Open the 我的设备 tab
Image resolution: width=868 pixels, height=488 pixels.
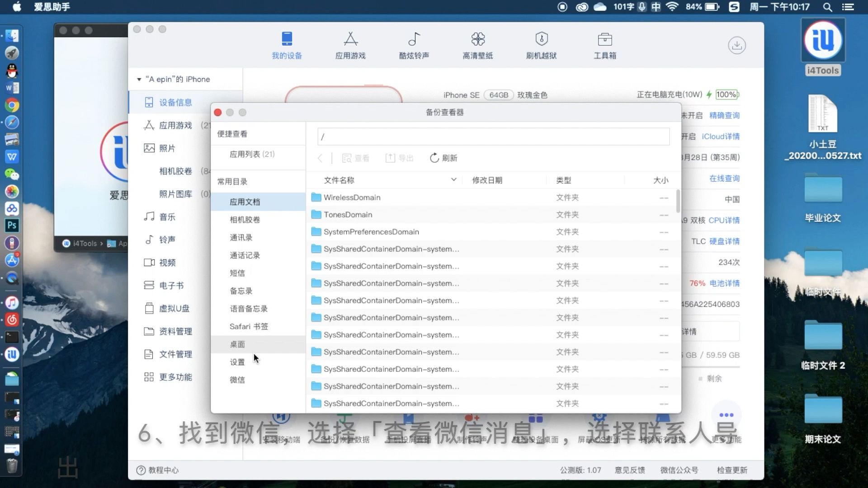click(287, 45)
